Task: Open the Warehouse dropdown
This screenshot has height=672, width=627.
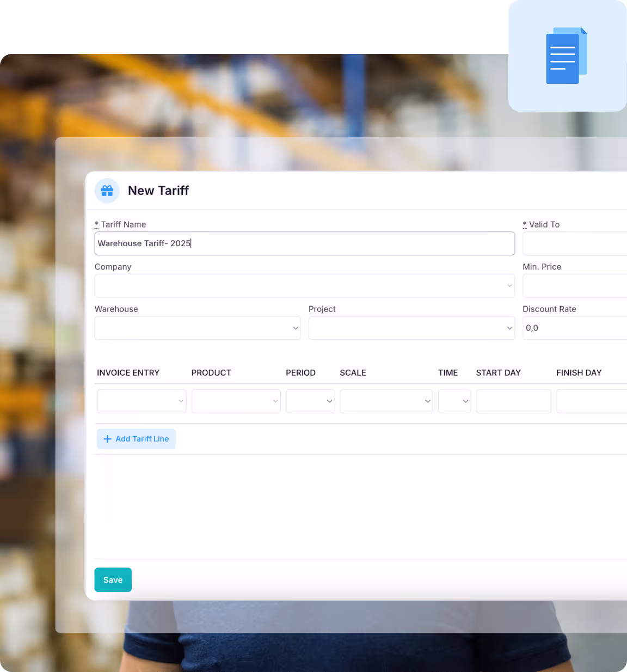Action: (198, 328)
